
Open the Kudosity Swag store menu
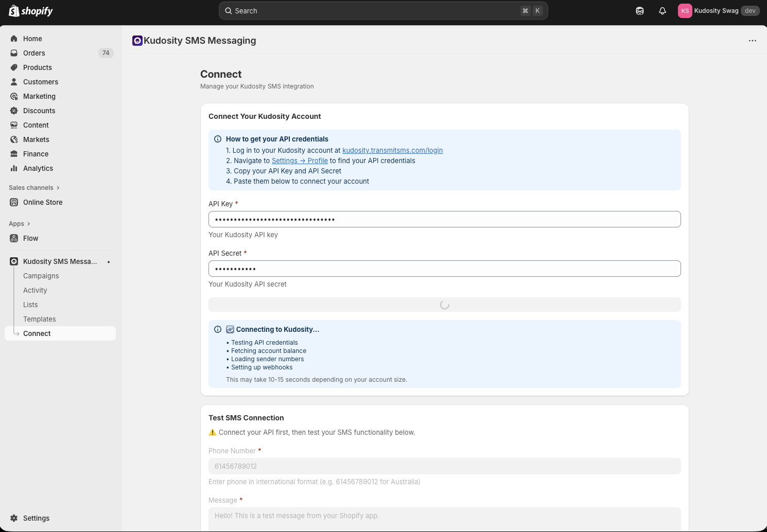[x=719, y=11]
